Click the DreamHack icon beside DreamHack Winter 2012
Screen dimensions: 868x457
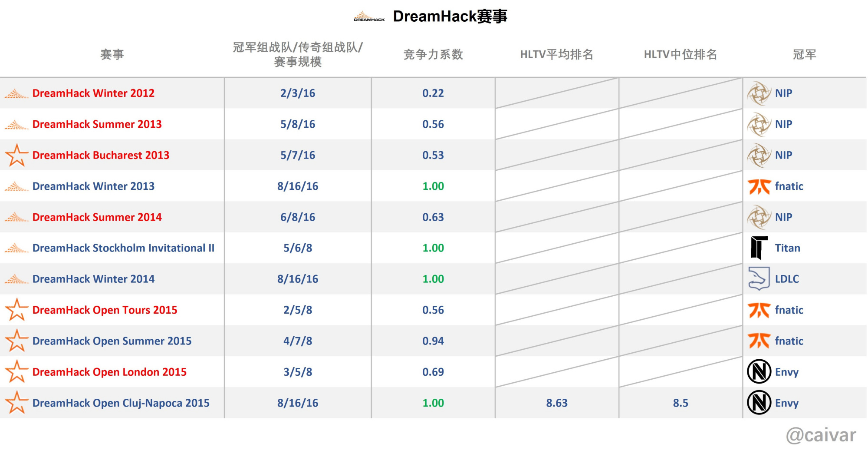tap(16, 93)
